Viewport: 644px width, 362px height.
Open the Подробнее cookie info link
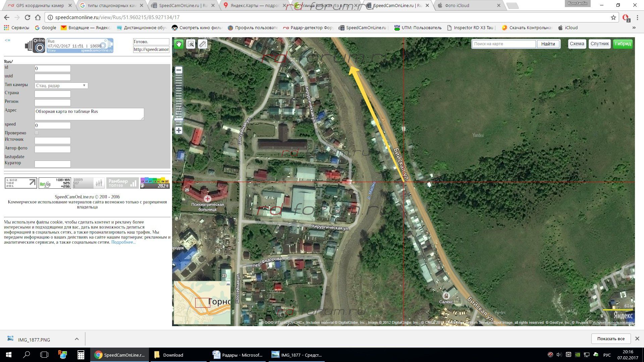(x=123, y=242)
